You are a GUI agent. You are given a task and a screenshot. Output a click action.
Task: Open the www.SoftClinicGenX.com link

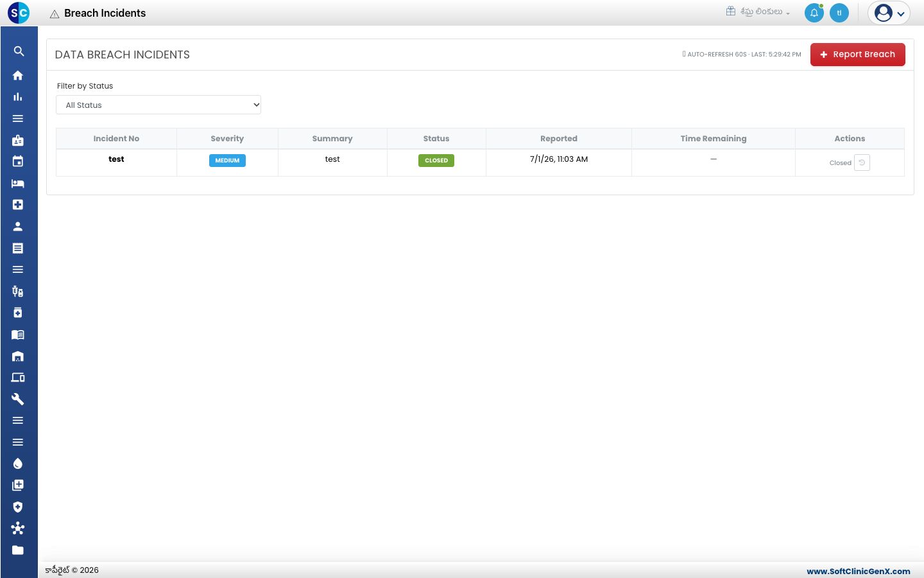tap(859, 571)
